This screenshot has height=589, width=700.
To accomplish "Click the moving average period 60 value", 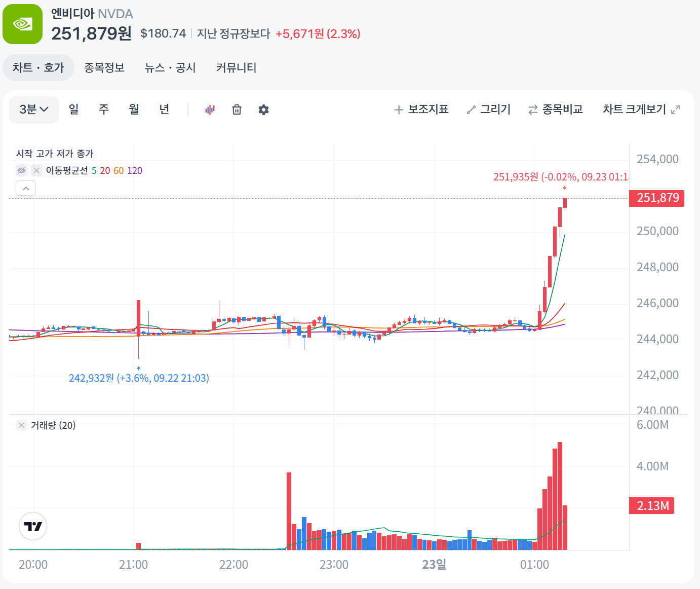I will [x=119, y=171].
